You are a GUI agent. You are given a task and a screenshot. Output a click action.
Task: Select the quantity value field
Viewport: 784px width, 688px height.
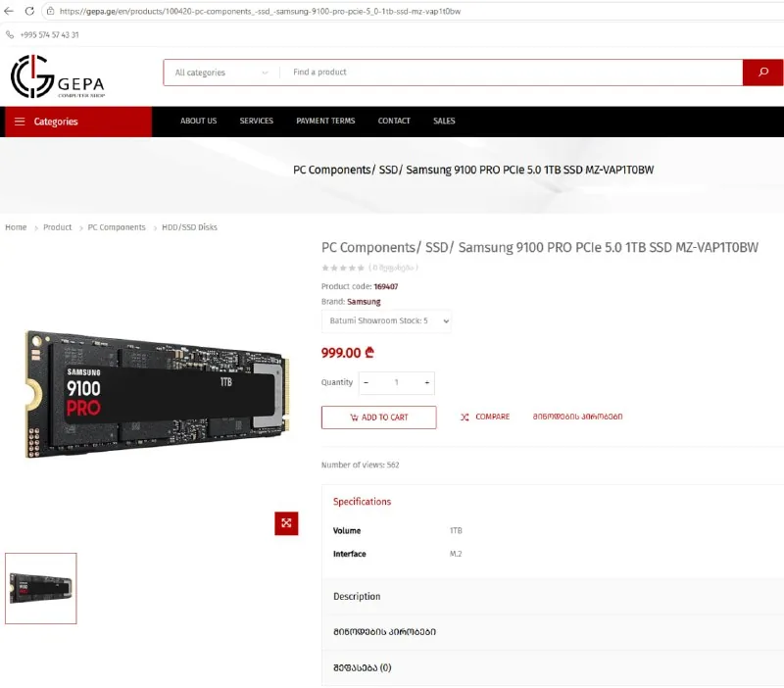pos(397,382)
